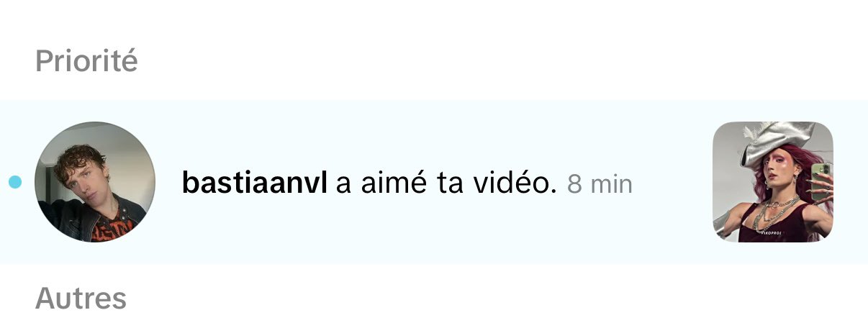
Task: Open bastiaanvl's profile picture
Action: tap(94, 182)
